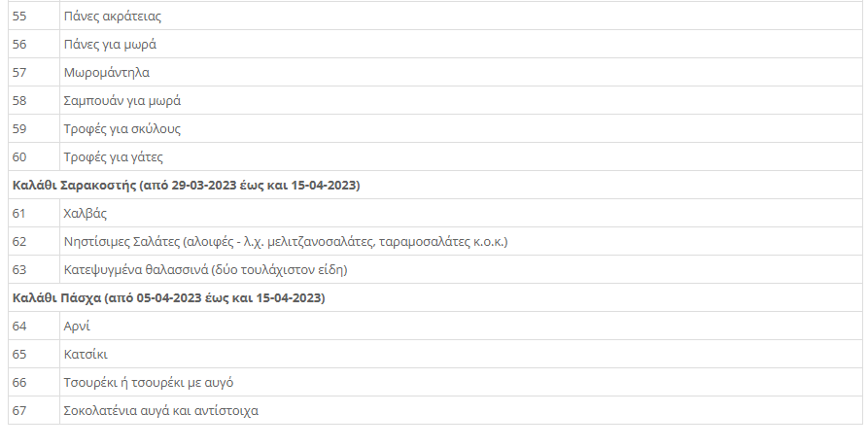Click the 'Κατσίκι' row text
The width and height of the screenshot is (868, 448).
coord(86,355)
